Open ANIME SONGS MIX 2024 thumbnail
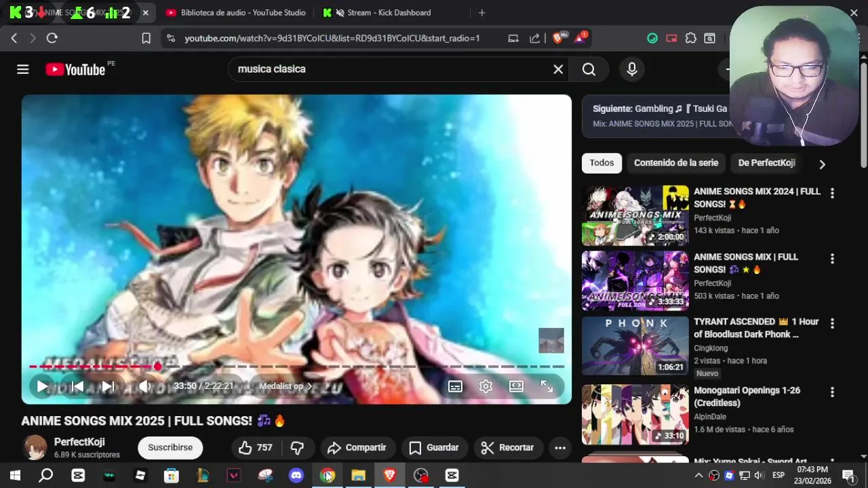 tap(635, 216)
